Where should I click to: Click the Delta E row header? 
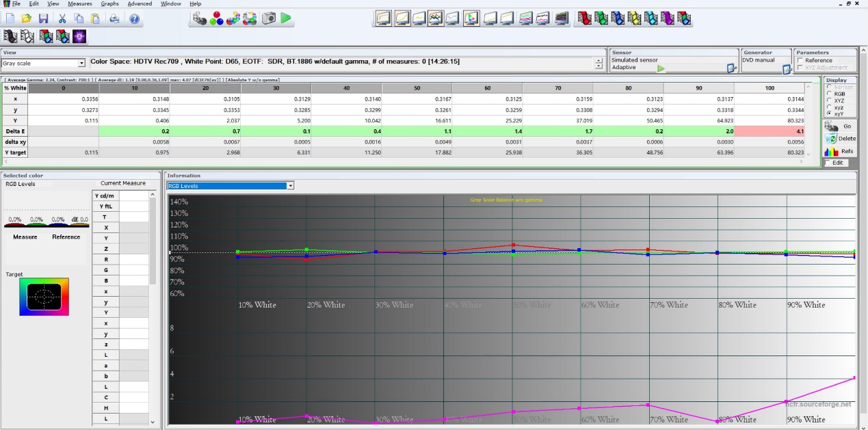click(16, 131)
